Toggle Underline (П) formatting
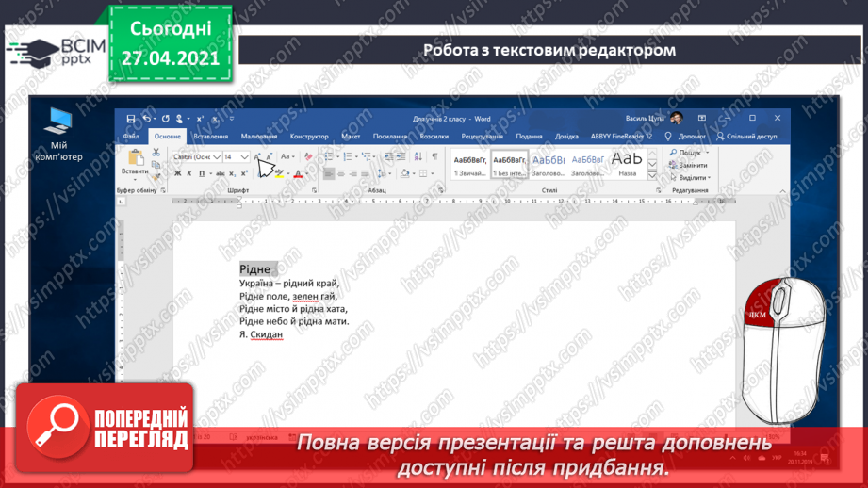 point(202,173)
